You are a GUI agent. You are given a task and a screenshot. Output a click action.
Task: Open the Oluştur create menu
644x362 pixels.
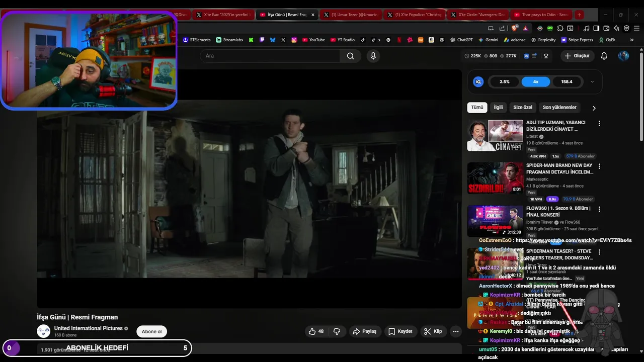point(577,56)
